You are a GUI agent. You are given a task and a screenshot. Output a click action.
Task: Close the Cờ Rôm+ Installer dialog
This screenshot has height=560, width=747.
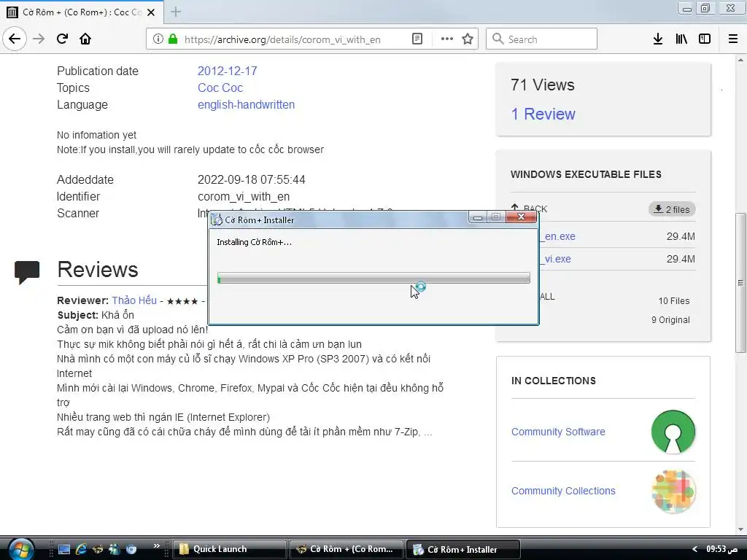click(521, 217)
